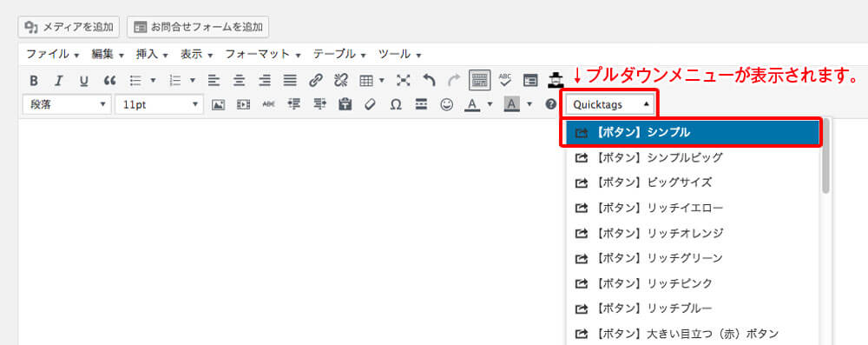Click the undo arrow
Image resolution: width=868 pixels, height=345 pixels.
click(x=429, y=81)
